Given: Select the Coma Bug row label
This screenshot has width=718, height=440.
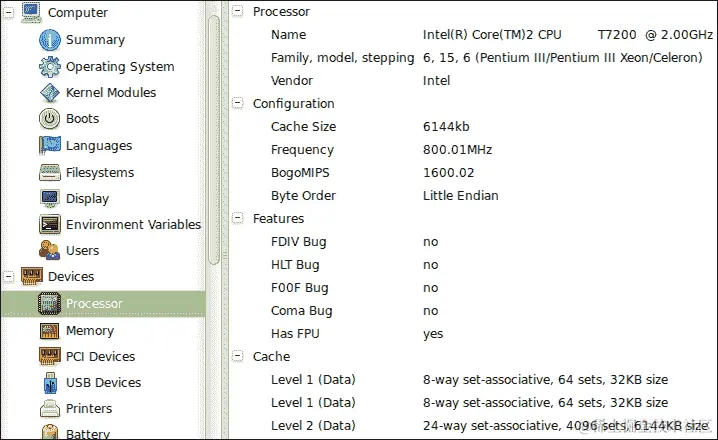Looking at the screenshot, I should point(301,311).
